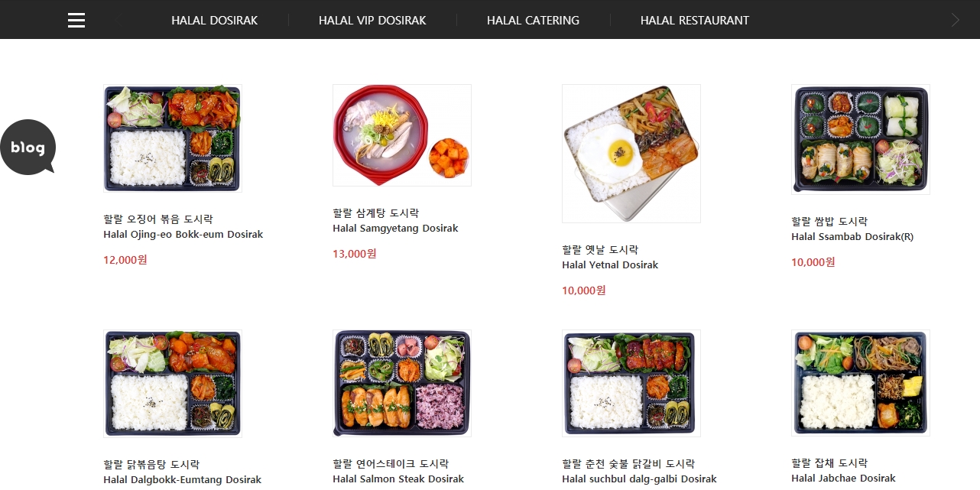Go to HALAL VIP DOSIRAK section
Image resolution: width=980 pixels, height=490 pixels.
(372, 21)
